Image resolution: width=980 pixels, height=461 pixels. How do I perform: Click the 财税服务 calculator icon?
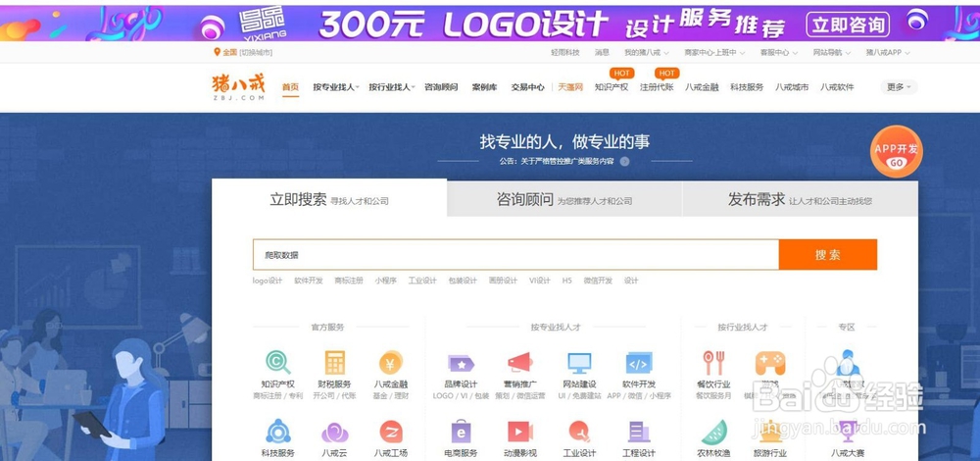tap(335, 362)
